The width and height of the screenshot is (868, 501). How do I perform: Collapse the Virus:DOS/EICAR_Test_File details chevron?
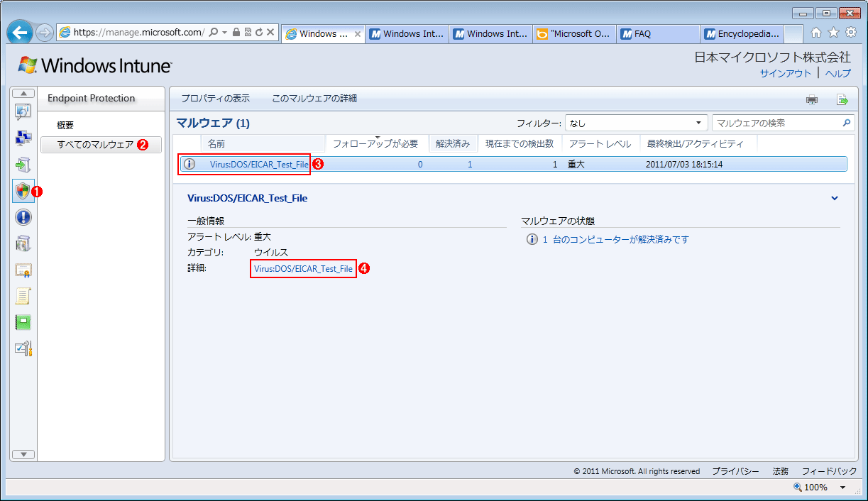tap(835, 199)
